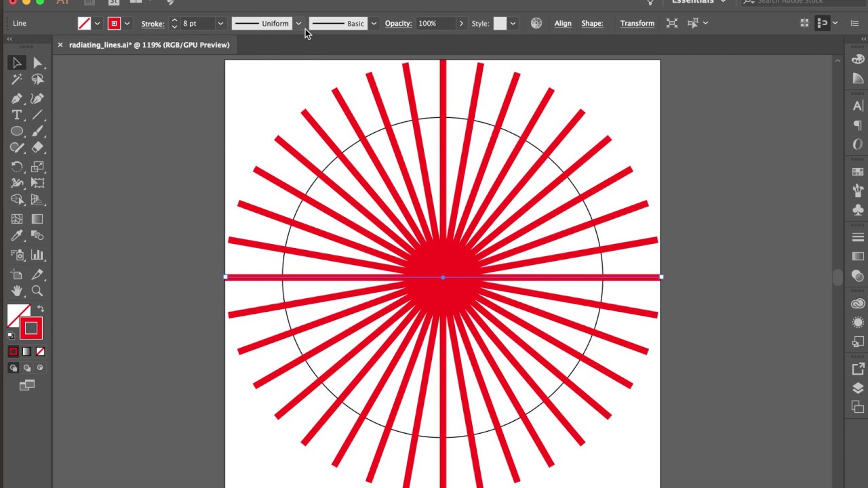
Task: Select the Blend tool
Action: [x=37, y=235]
